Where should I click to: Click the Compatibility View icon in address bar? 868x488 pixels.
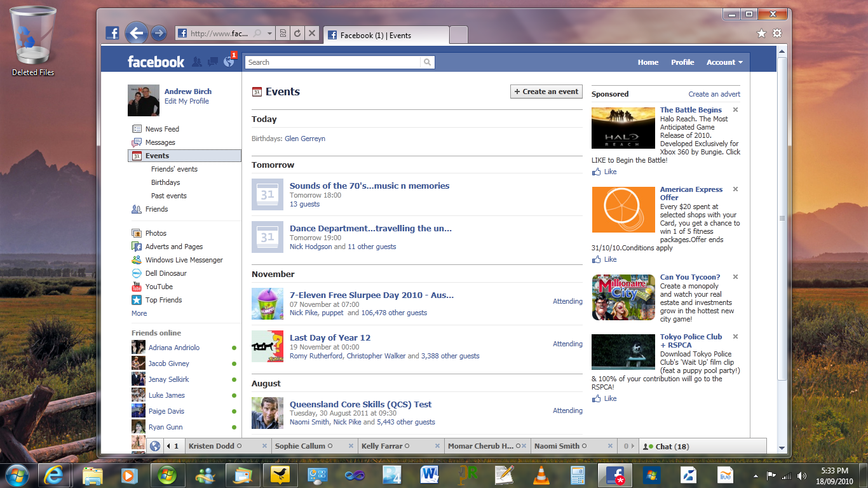click(x=283, y=34)
